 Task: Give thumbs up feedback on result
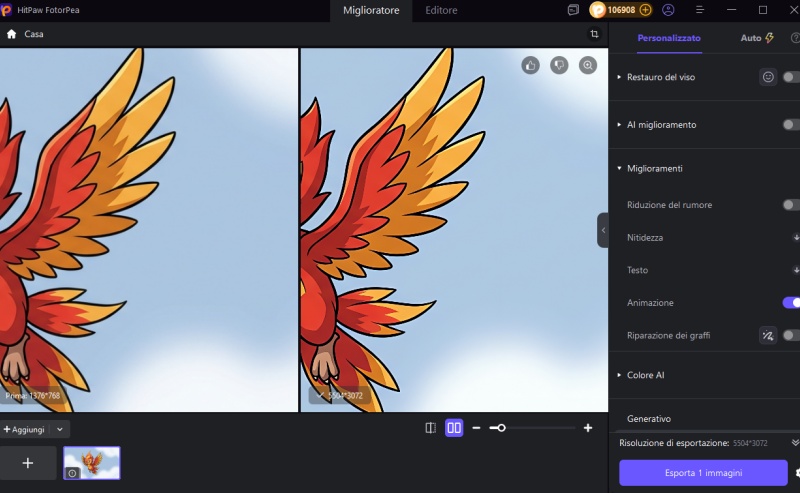531,65
